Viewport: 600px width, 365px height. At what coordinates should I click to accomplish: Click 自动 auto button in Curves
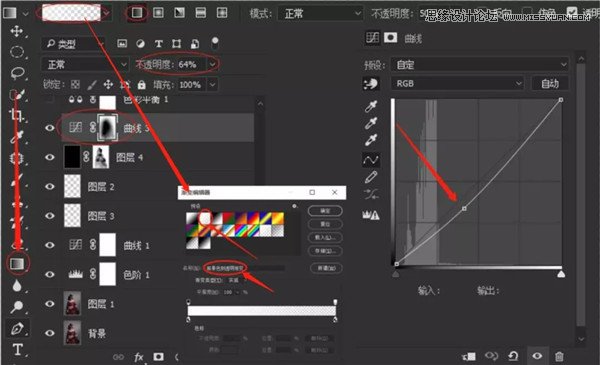coord(550,83)
